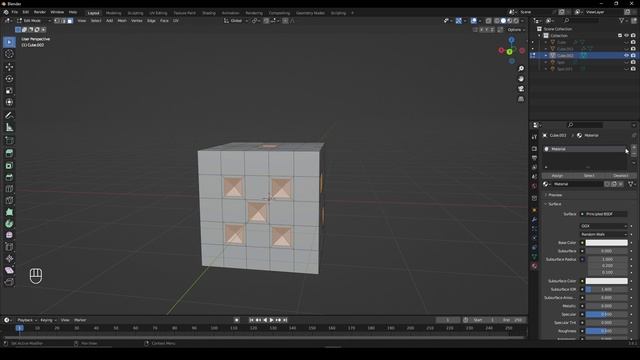Select the Poly Build tool
640x360 pixels.
point(9,212)
